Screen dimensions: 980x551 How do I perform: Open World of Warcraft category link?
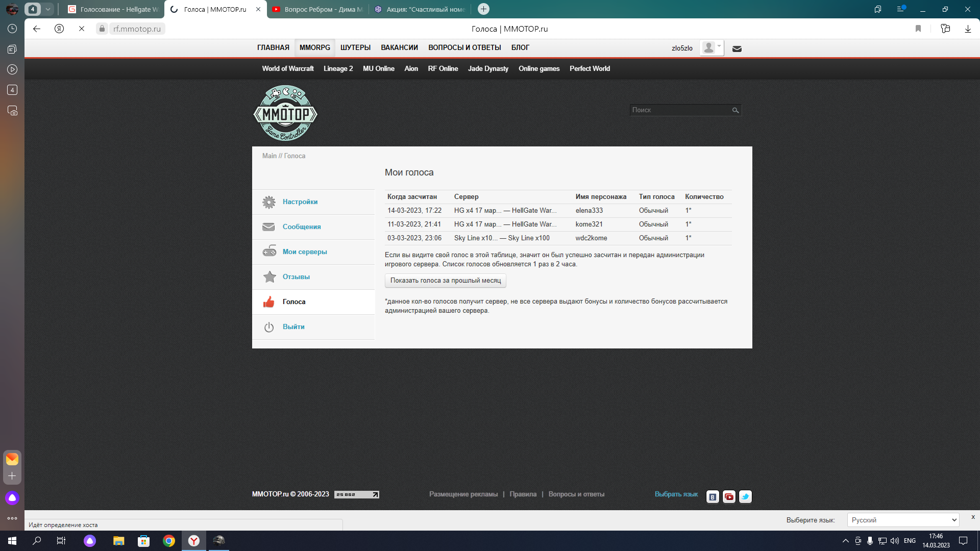pos(288,68)
